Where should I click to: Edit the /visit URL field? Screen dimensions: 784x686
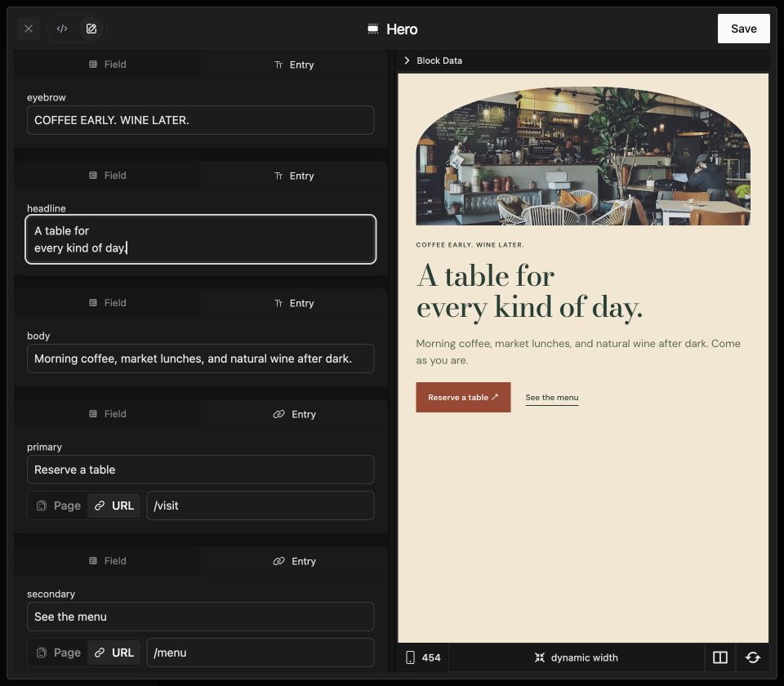261,506
